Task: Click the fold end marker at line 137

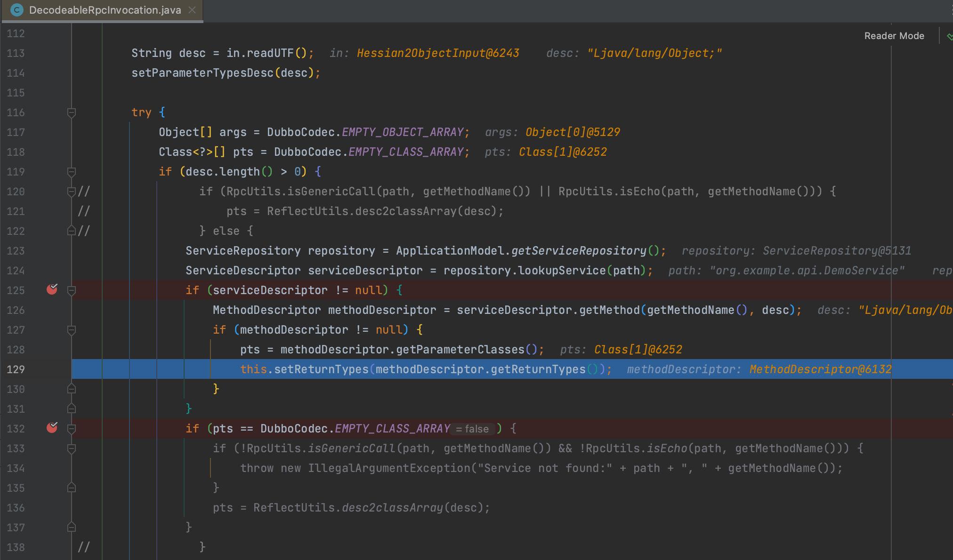Action: pos(72,527)
